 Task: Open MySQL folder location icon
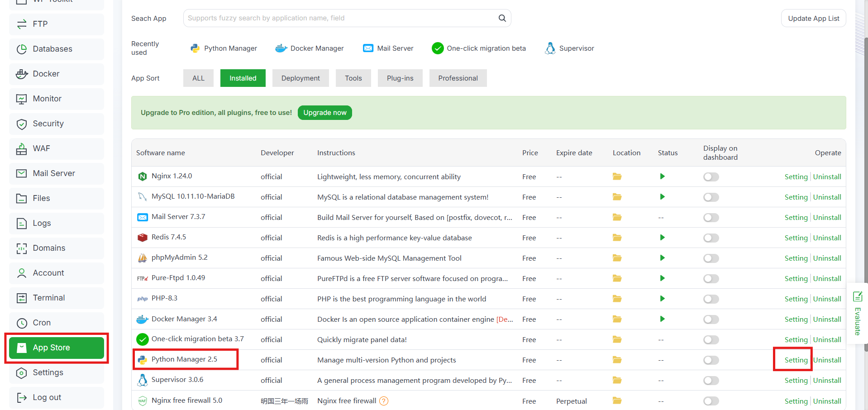[617, 197]
